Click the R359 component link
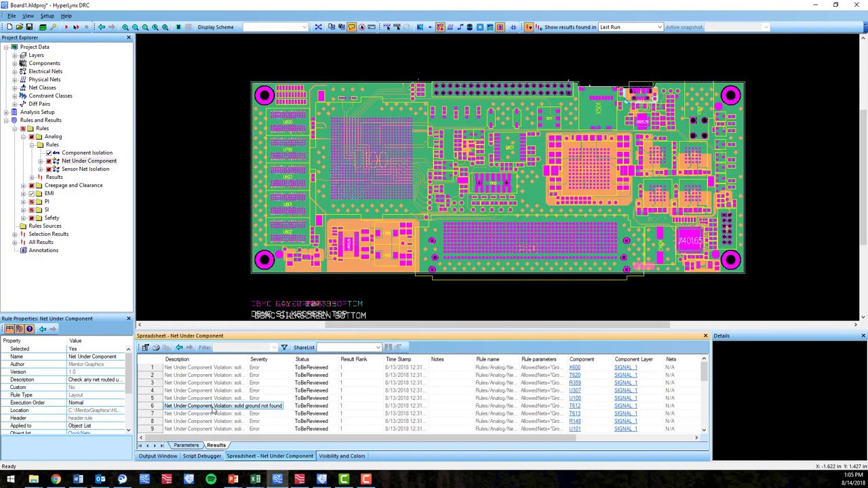Viewport: 868px width, 488px height. pyautogui.click(x=574, y=383)
